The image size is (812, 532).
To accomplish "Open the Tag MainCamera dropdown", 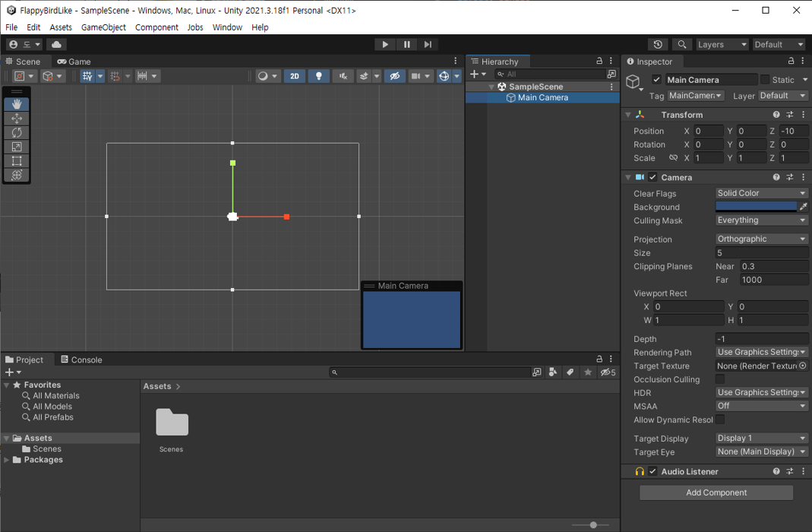I will (695, 96).
